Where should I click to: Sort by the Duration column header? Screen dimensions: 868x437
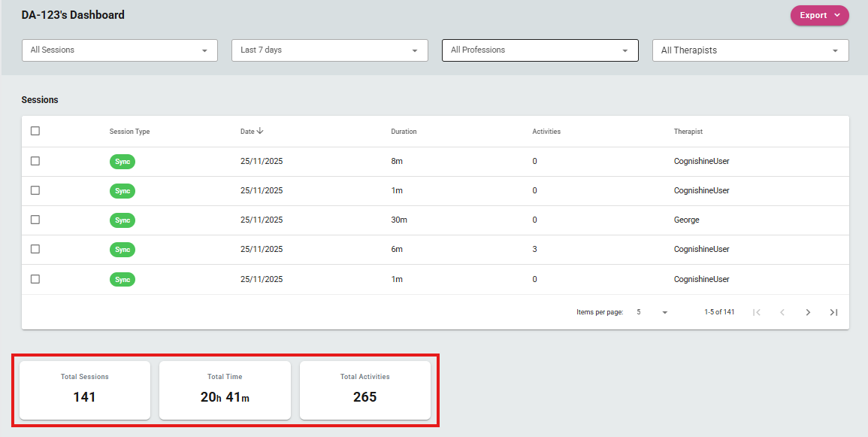click(404, 132)
